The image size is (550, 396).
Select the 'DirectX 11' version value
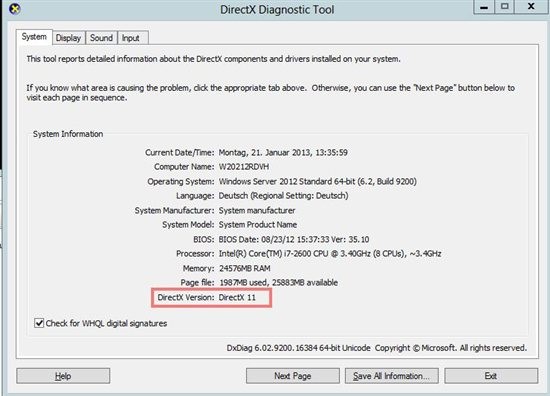(237, 297)
